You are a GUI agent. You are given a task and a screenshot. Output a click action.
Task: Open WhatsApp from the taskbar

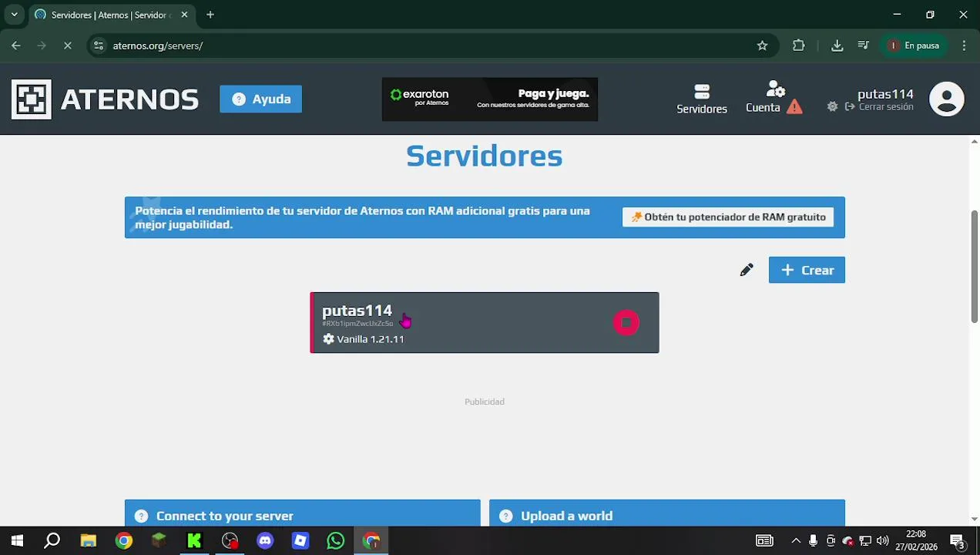point(336,541)
